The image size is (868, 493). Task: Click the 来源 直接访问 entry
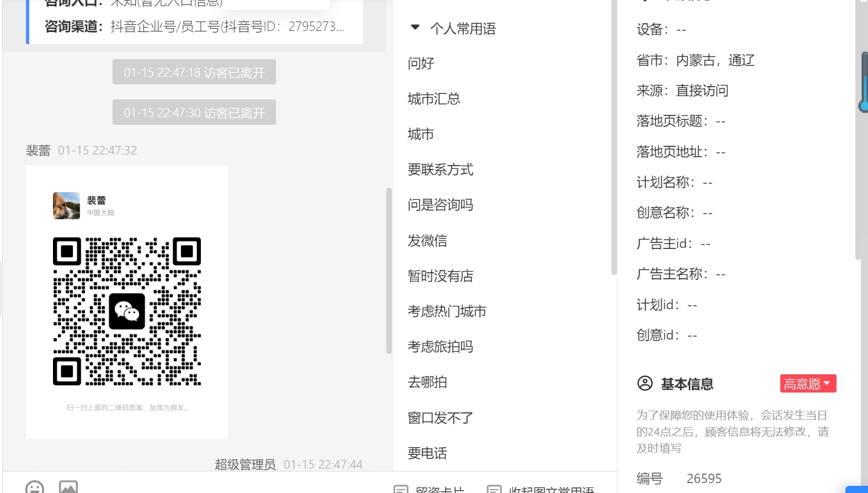683,91
